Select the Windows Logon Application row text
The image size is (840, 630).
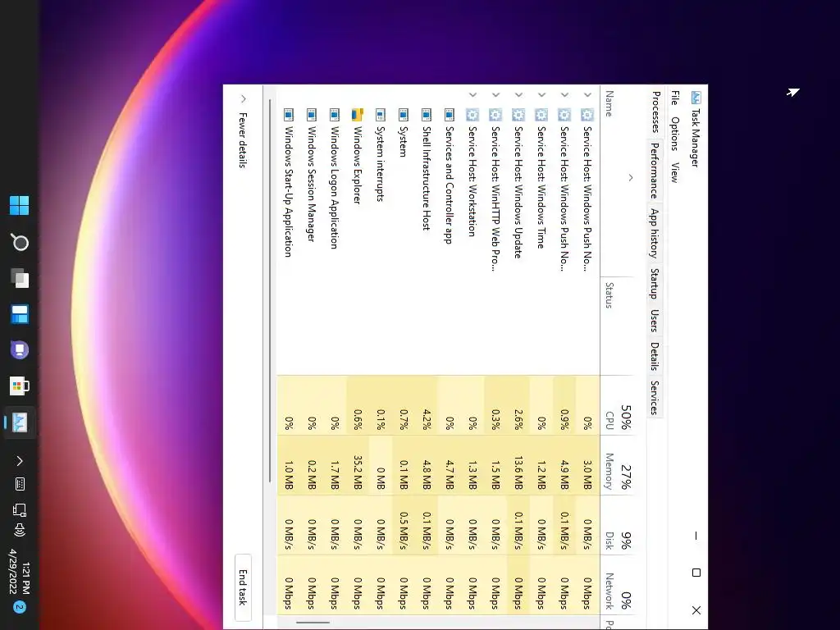335,188
